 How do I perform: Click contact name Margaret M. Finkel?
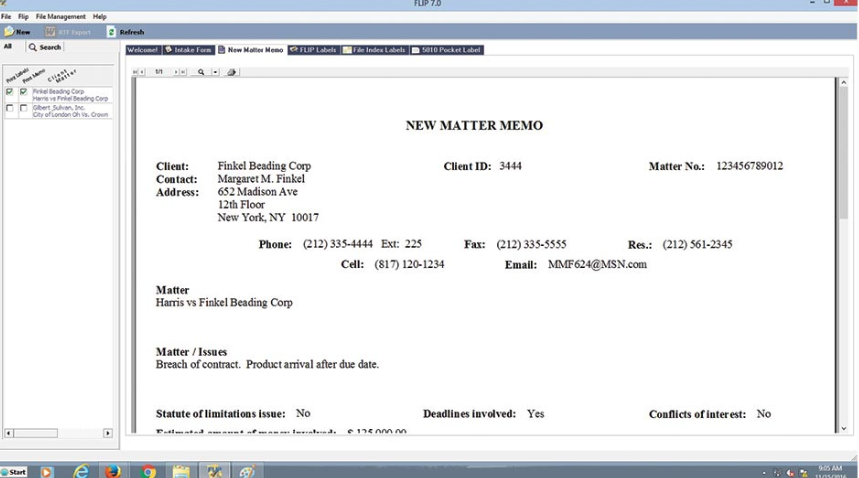[261, 179]
